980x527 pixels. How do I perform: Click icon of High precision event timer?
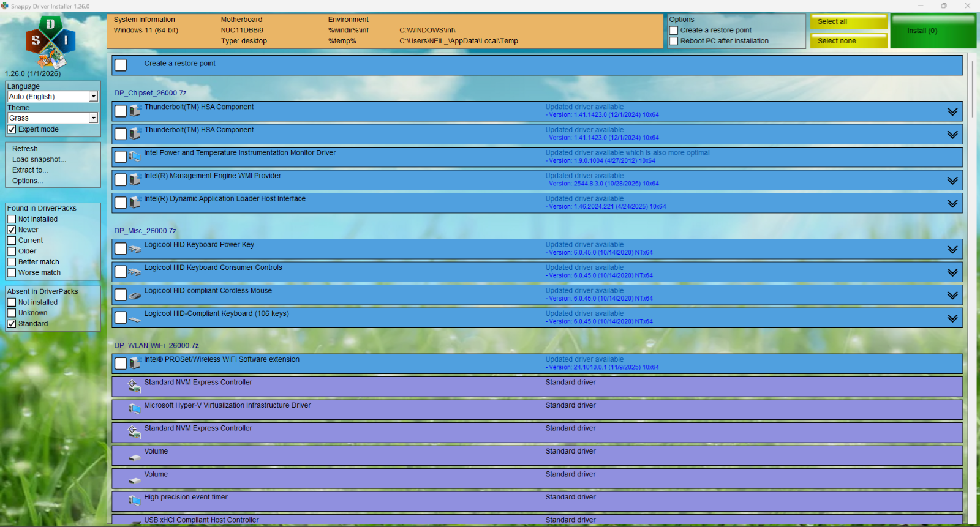click(135, 501)
